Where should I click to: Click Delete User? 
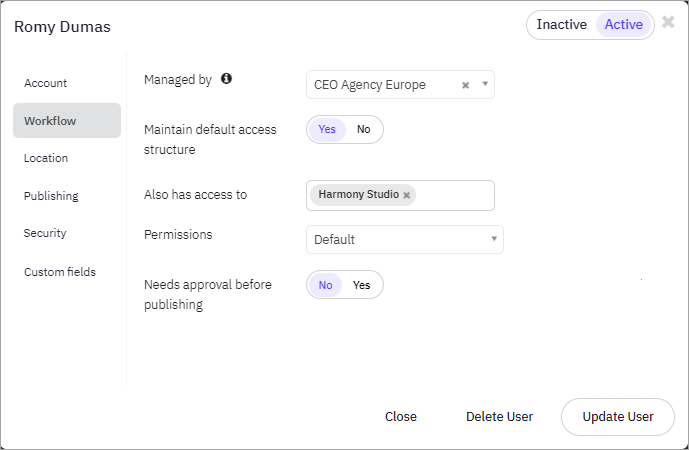click(499, 417)
